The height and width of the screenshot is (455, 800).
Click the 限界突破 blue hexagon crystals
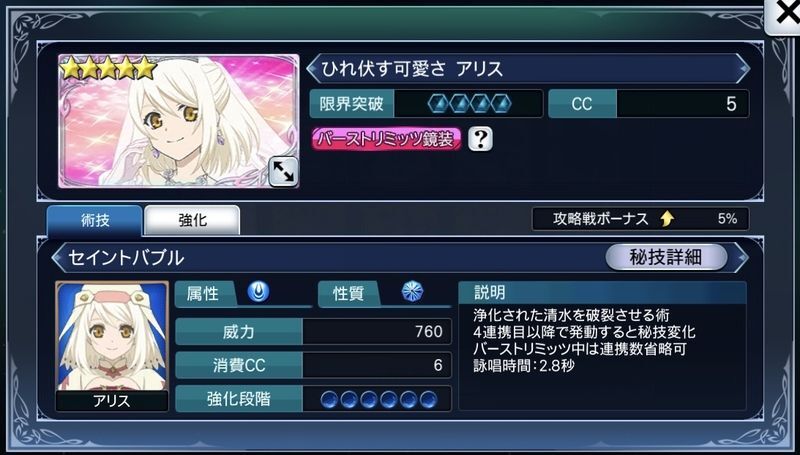469,104
